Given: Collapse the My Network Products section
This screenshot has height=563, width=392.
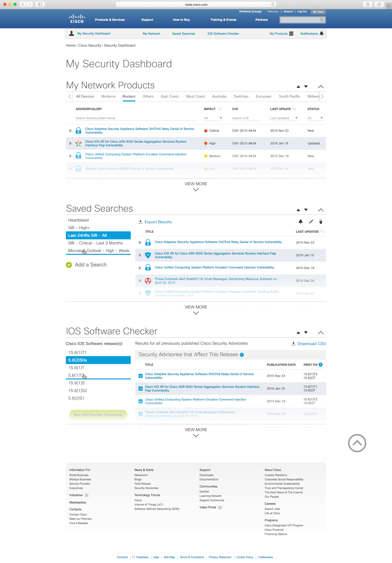Looking at the screenshot, I should click(x=321, y=87).
